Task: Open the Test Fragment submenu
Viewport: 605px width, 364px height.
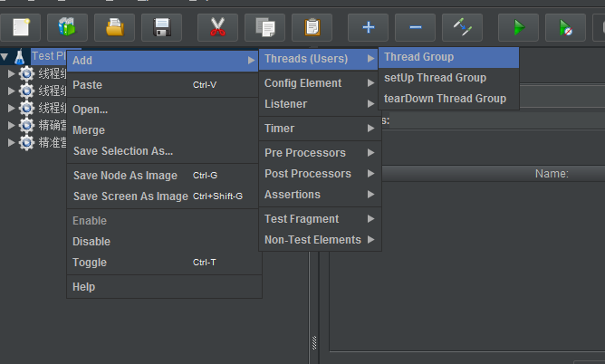Action: 320,219
